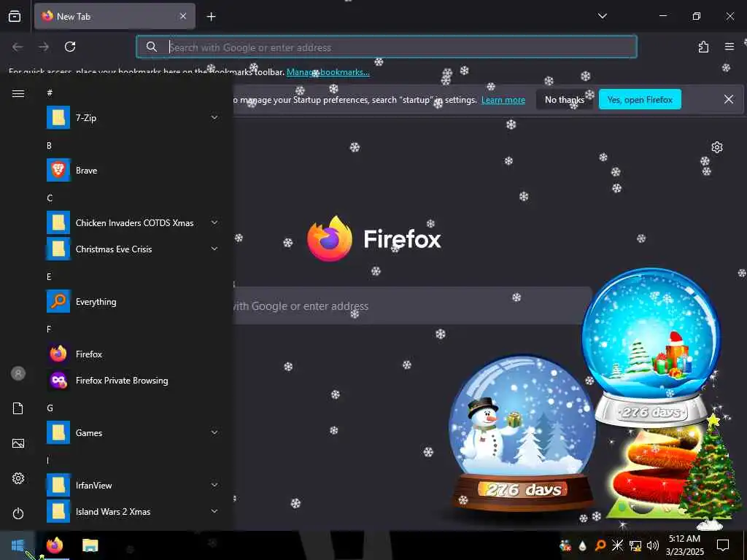This screenshot has width=747, height=560.
Task: Click the Power icon in Start sidebar
Action: (x=18, y=513)
